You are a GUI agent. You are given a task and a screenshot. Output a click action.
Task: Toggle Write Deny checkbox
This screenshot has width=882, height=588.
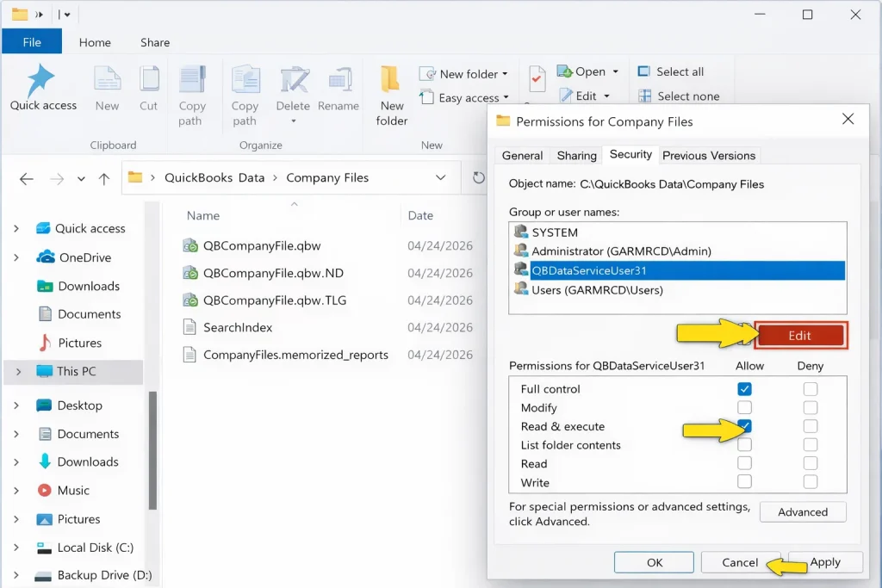811,482
